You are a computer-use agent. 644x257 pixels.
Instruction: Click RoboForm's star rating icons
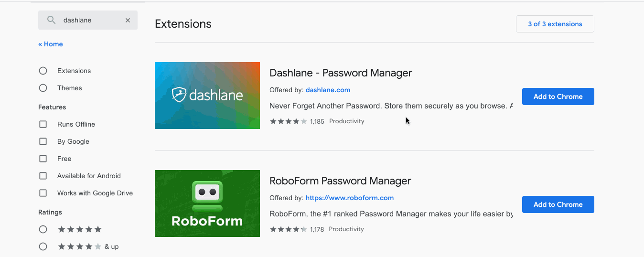coord(288,229)
